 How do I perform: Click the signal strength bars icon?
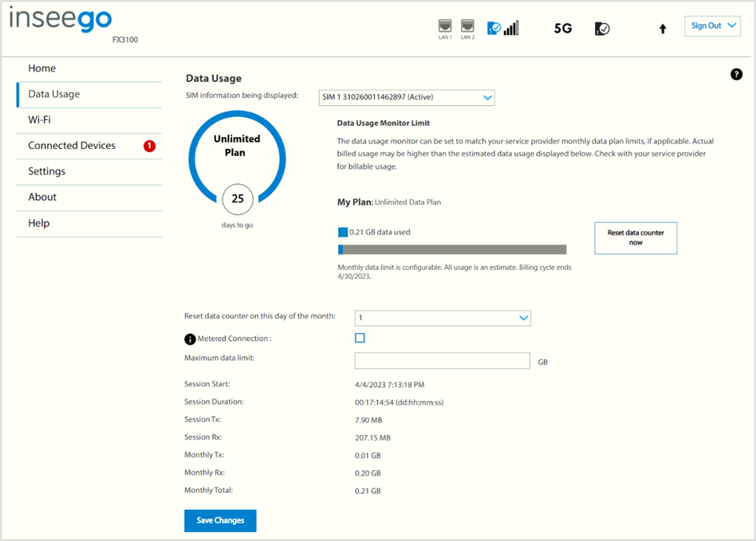tap(511, 28)
